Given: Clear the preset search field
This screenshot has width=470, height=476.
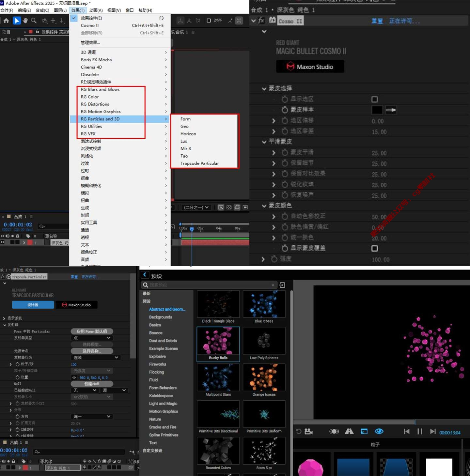Looking at the screenshot, I should pos(273,285).
